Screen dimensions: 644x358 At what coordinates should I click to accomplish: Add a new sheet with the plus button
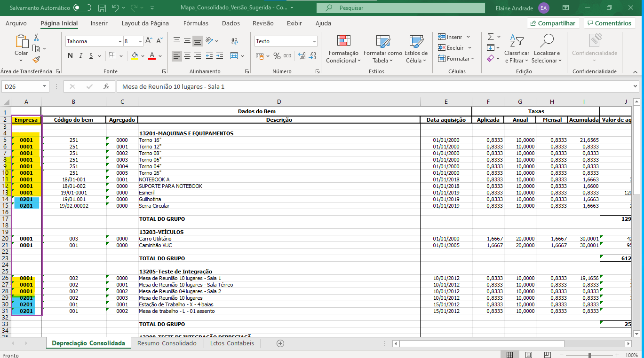click(280, 343)
